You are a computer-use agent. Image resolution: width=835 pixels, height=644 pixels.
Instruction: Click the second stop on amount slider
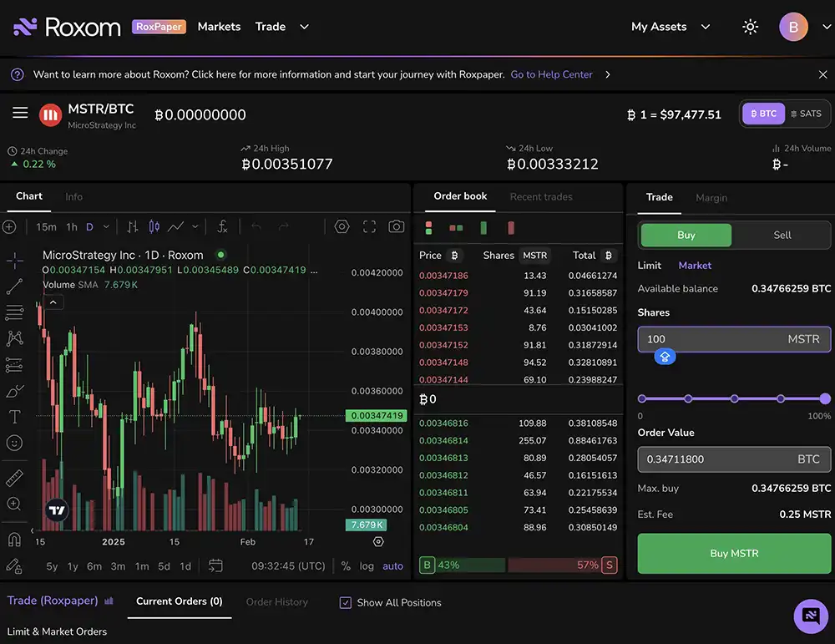coord(688,398)
